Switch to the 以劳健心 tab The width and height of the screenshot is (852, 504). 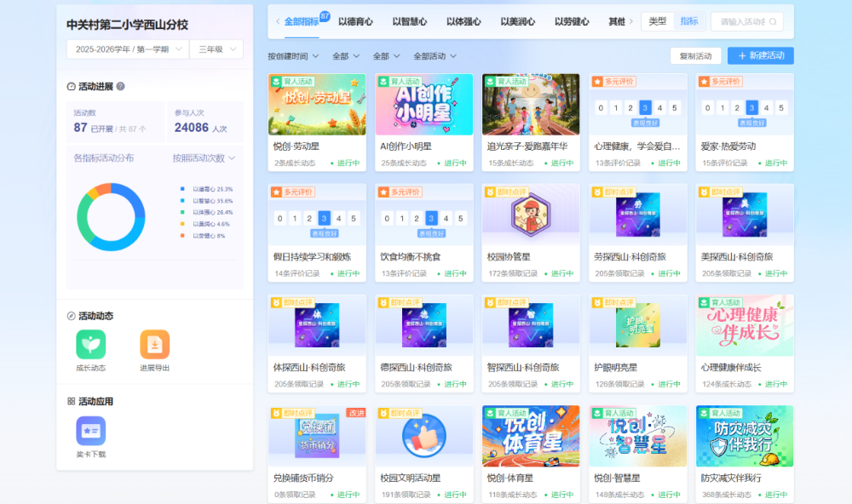coord(572,21)
